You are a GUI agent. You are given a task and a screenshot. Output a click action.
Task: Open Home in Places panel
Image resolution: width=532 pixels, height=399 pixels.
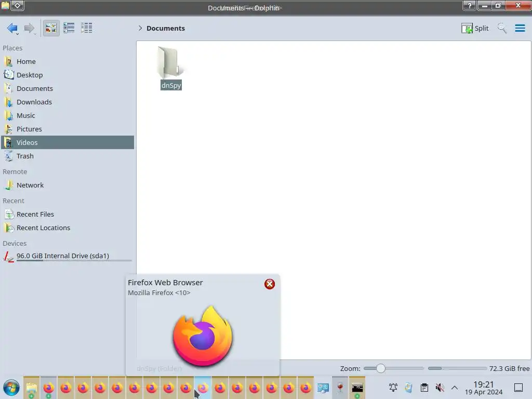point(68,61)
